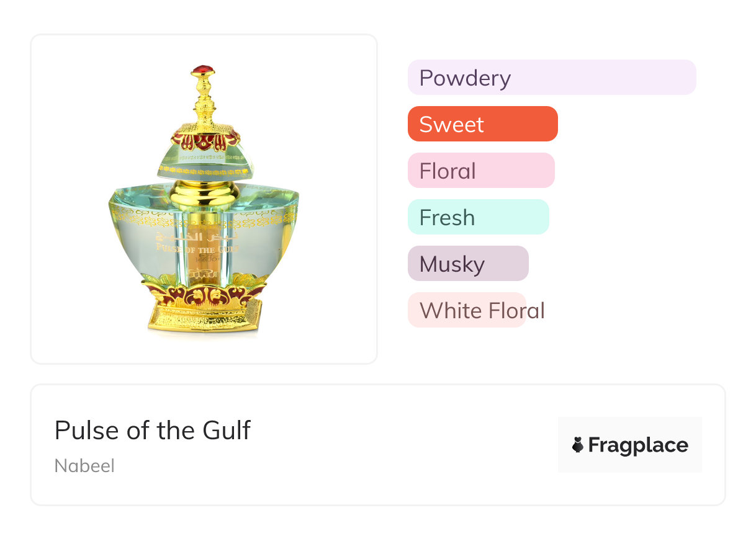Click the gold neck collar of the bottle

click(204, 194)
